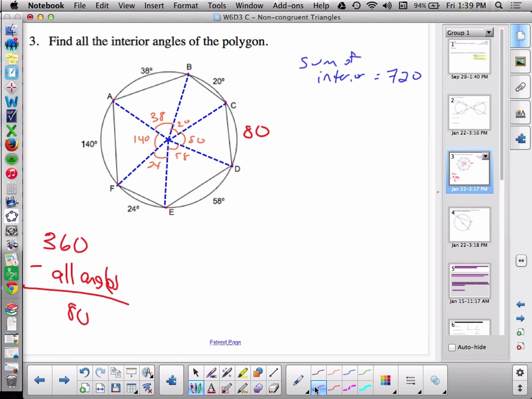Image resolution: width=532 pixels, height=399 pixels.
Task: Select the Shapes tool
Action: coord(258,373)
